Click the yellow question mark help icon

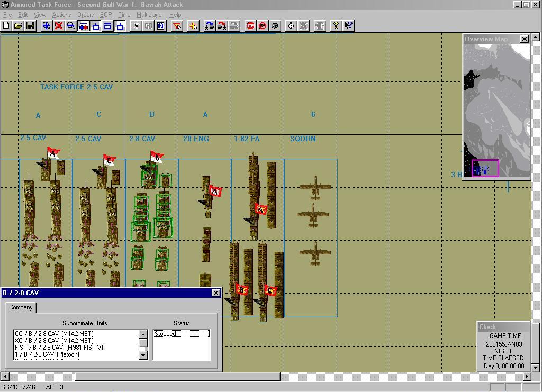click(336, 25)
